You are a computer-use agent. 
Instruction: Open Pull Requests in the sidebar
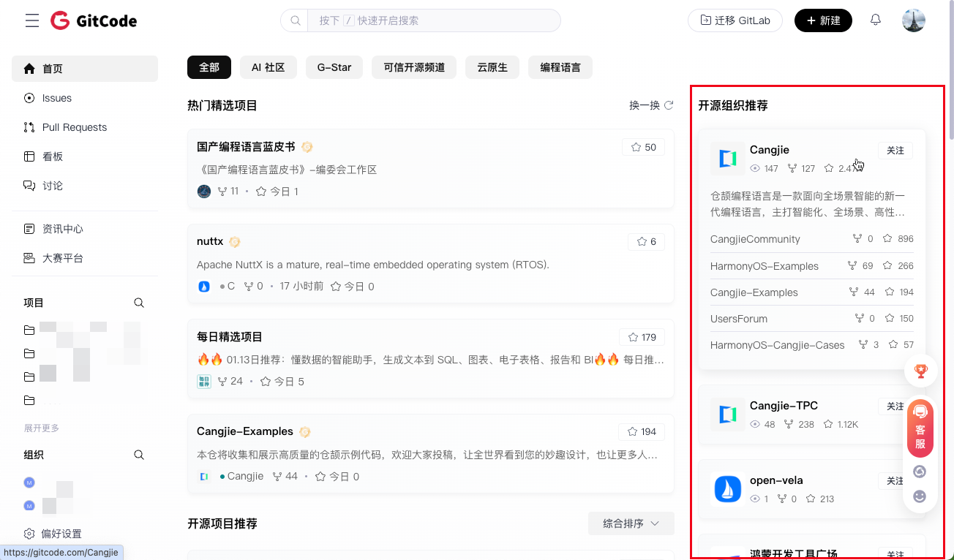tap(74, 127)
